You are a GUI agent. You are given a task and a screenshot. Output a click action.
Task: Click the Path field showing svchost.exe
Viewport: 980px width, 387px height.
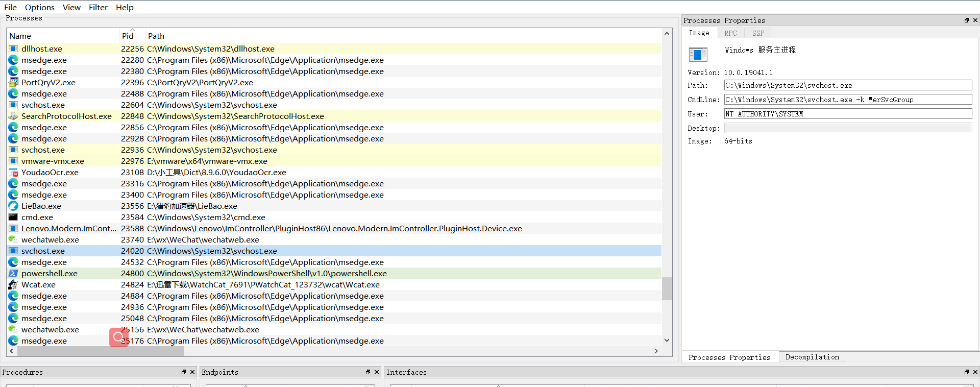click(x=848, y=85)
